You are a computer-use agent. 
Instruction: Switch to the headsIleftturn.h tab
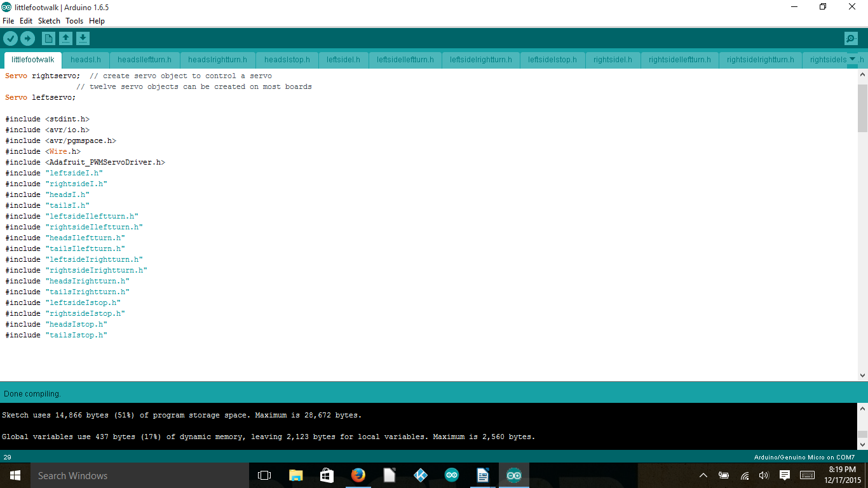coord(144,60)
